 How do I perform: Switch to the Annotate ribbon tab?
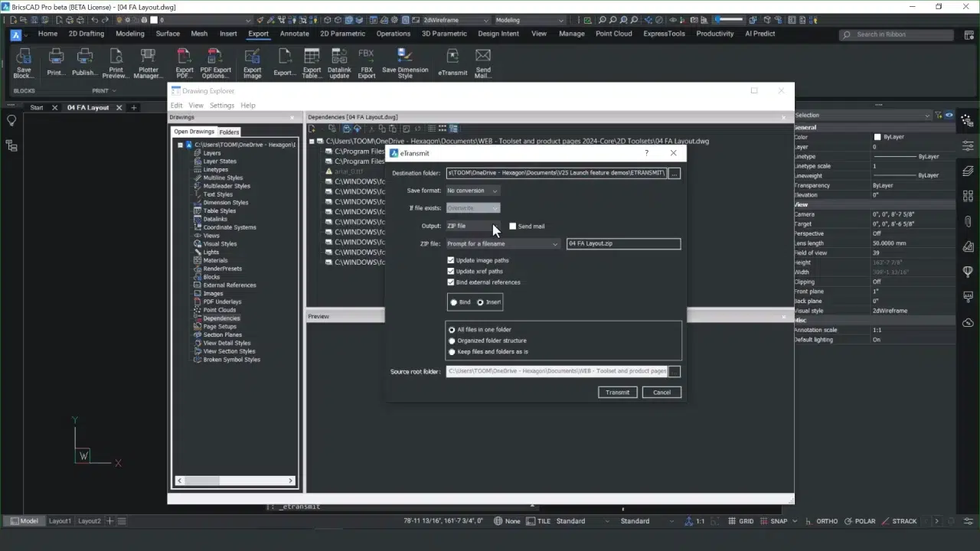(294, 34)
